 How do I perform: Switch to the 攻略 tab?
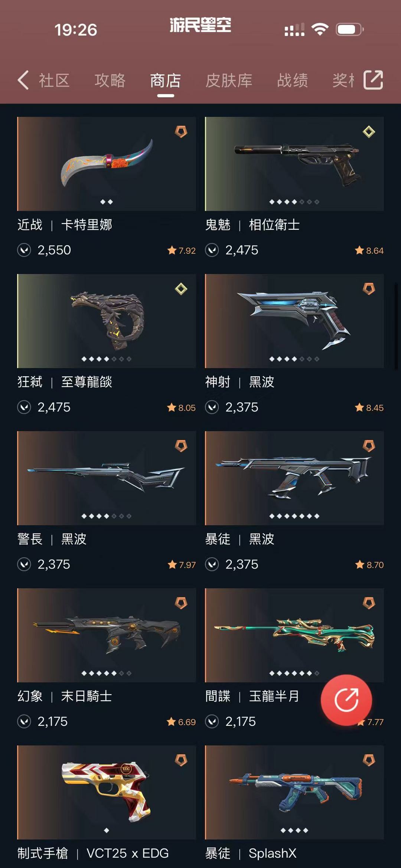point(110,80)
